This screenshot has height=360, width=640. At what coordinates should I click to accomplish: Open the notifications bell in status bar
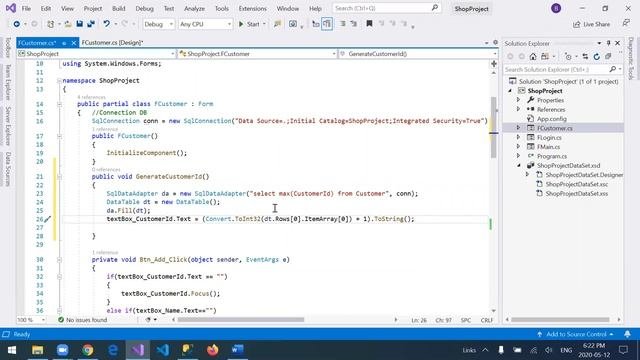[x=627, y=334]
